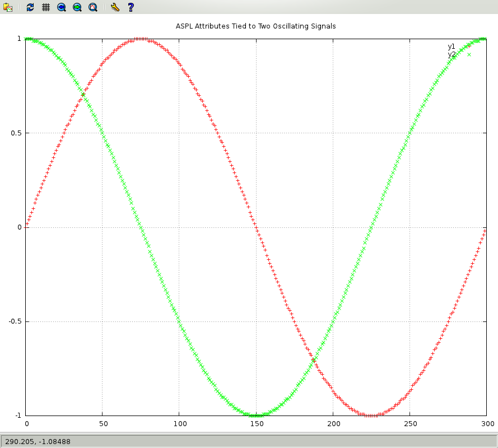Click the x-axis tick label 150
The height and width of the screenshot is (448, 498).
(x=256, y=423)
